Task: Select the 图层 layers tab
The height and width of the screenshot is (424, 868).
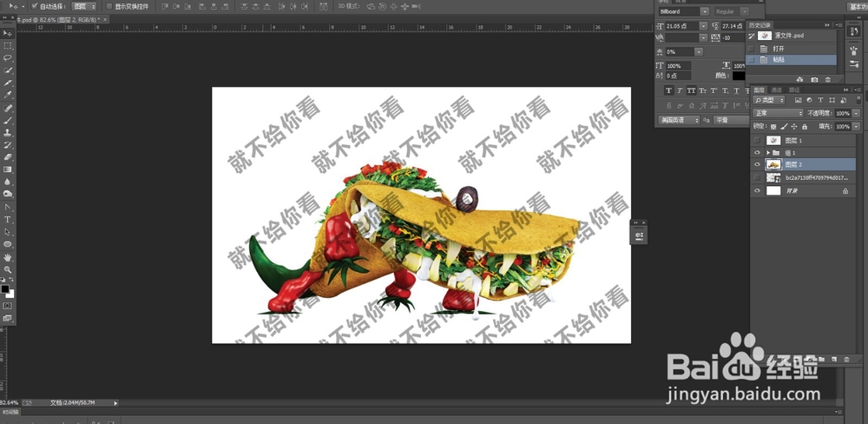Action: (759, 89)
